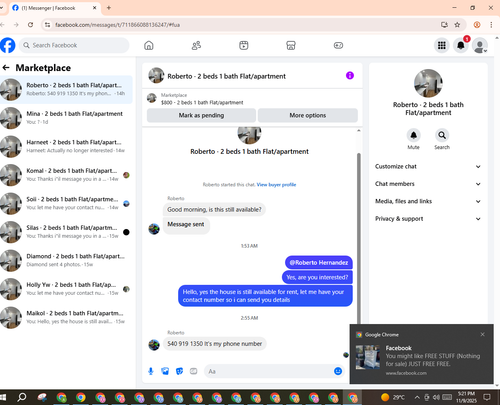Screen dimensions: 500x405
Task: Open the Friends icon in top navigation
Action: click(196, 45)
